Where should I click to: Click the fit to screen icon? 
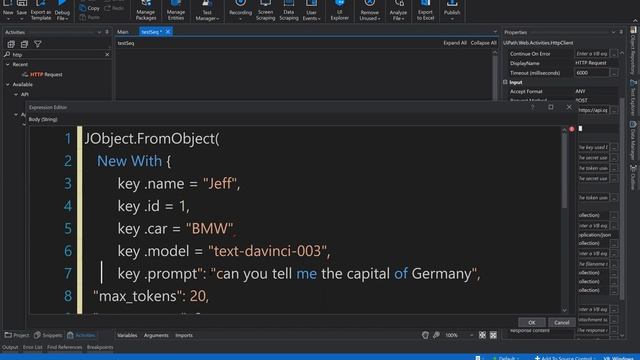482,335
